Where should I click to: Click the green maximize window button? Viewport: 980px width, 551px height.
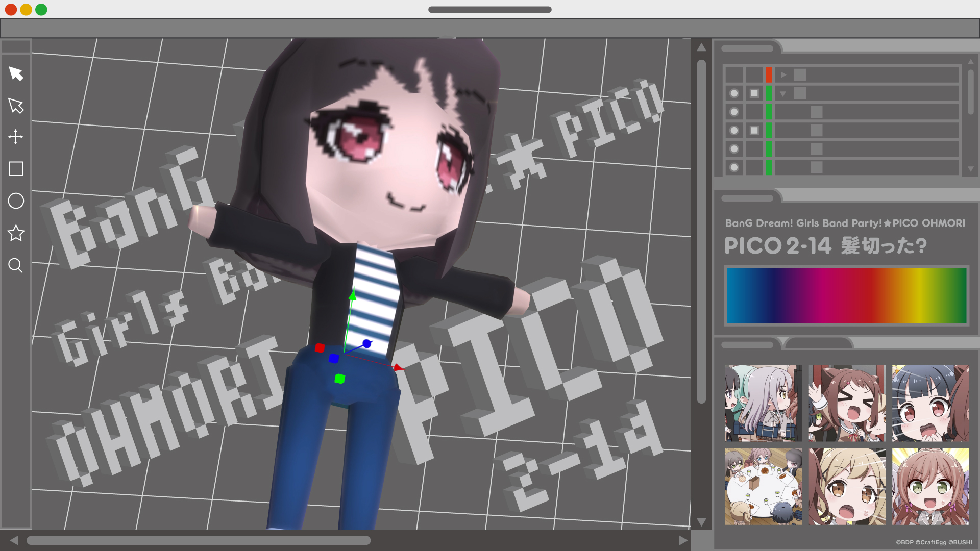tap(41, 9)
